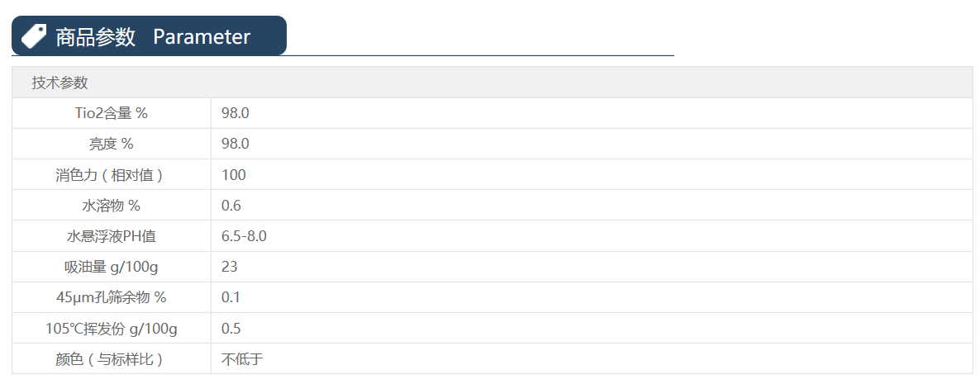Viewport: 980px width, 384px height.
Task: Click the price tag icon in header
Action: (x=33, y=36)
